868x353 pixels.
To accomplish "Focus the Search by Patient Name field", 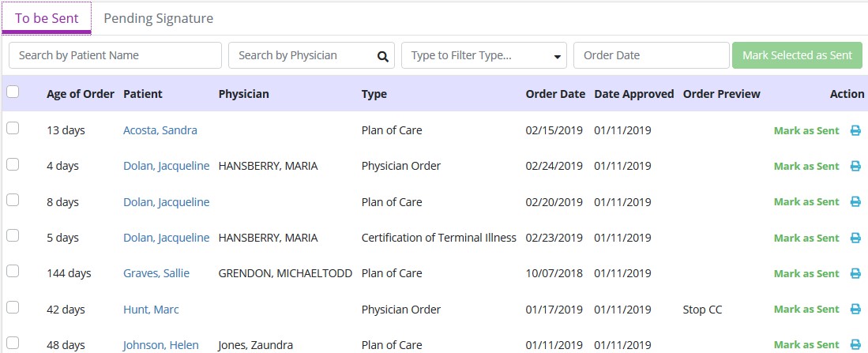I will 115,56.
